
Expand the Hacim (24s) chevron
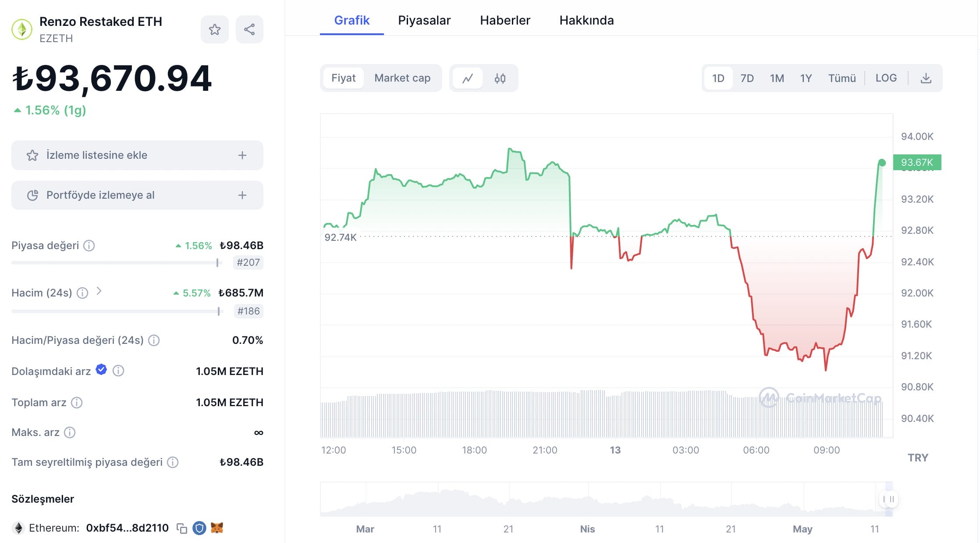point(100,291)
